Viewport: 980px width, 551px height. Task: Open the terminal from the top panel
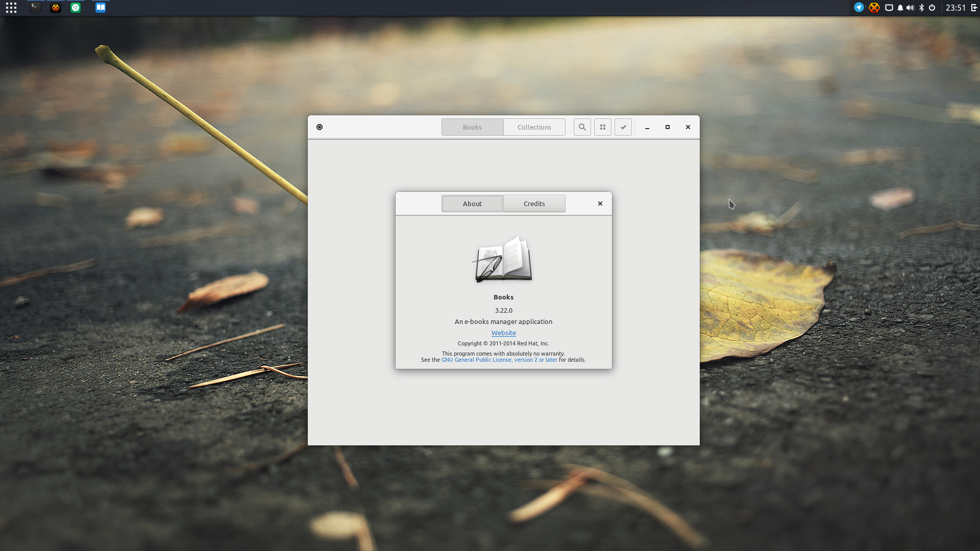point(35,8)
